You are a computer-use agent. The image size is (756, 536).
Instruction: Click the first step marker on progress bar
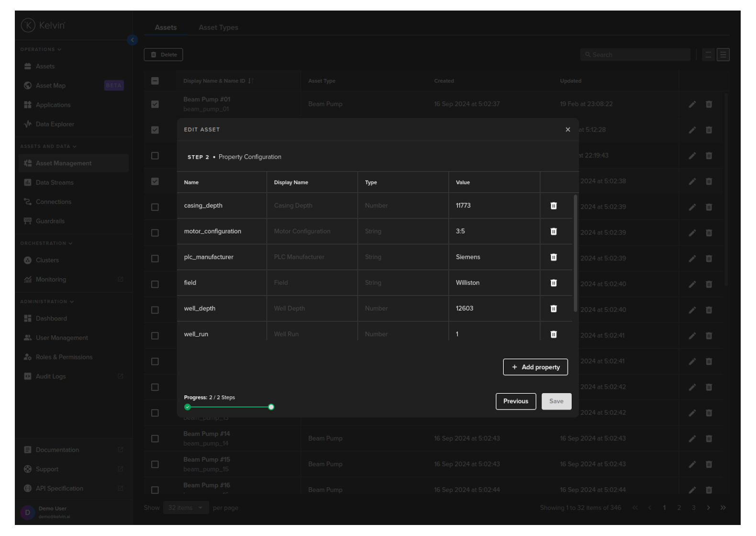[188, 407]
